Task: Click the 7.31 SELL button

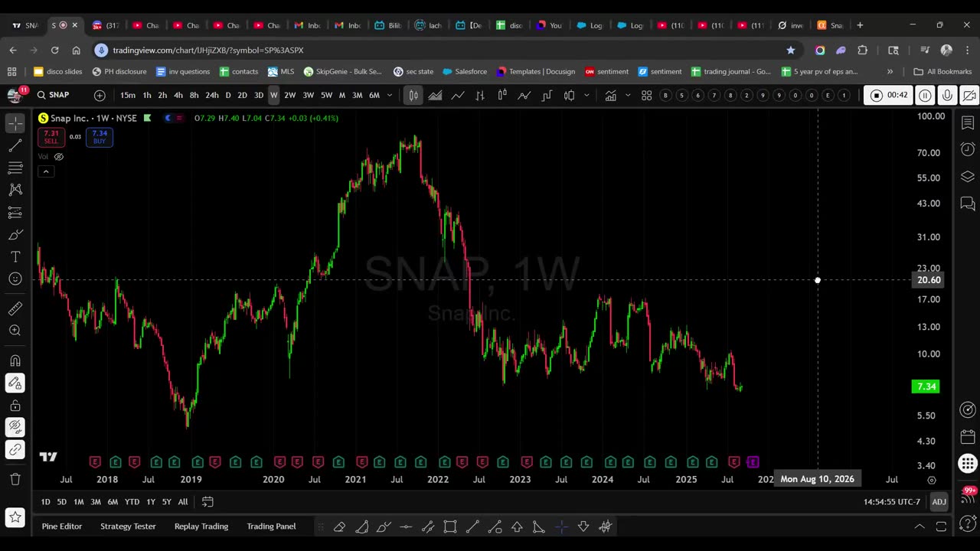Action: pyautogui.click(x=51, y=137)
